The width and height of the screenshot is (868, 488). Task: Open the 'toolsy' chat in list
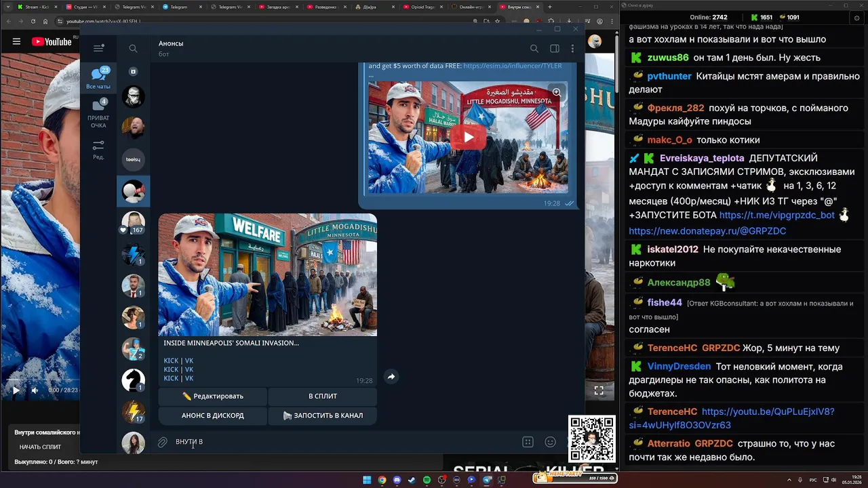(133, 159)
